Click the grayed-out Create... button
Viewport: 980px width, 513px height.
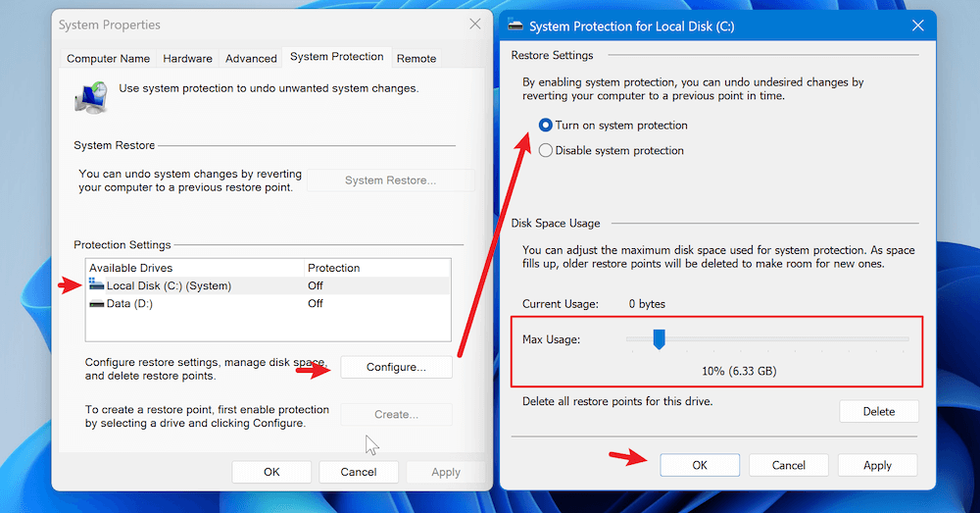pos(396,414)
